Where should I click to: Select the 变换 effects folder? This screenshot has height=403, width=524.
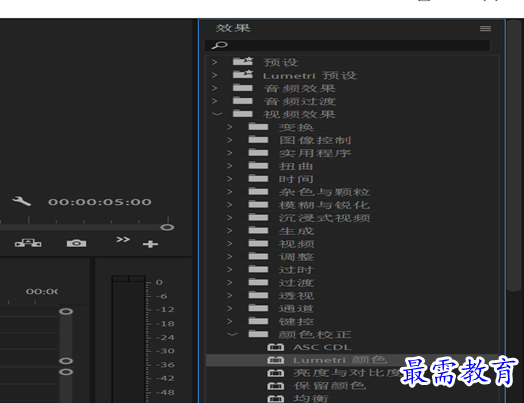click(296, 127)
